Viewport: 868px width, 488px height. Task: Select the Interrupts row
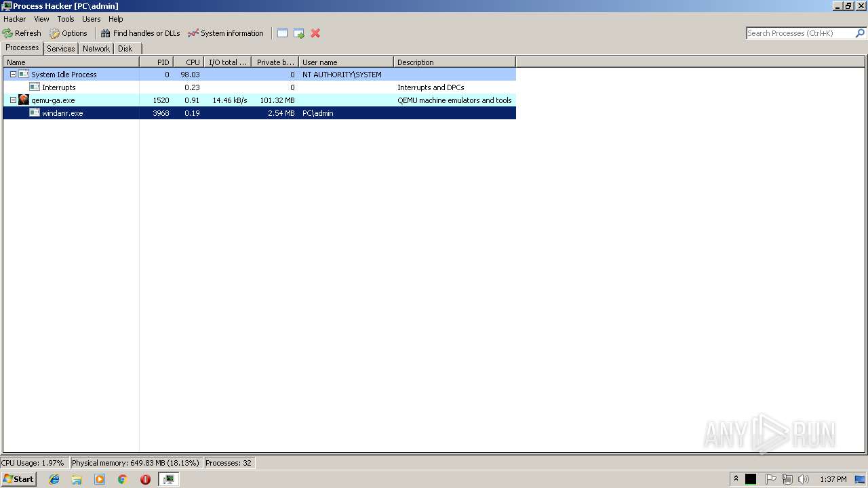(260, 87)
